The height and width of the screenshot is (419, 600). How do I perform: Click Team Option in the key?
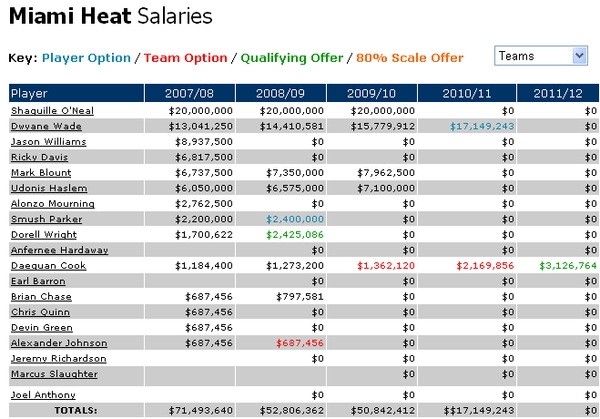pos(186,58)
